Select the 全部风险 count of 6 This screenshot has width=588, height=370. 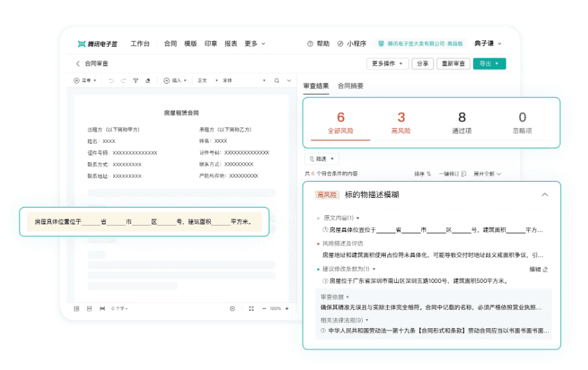pyautogui.click(x=340, y=123)
